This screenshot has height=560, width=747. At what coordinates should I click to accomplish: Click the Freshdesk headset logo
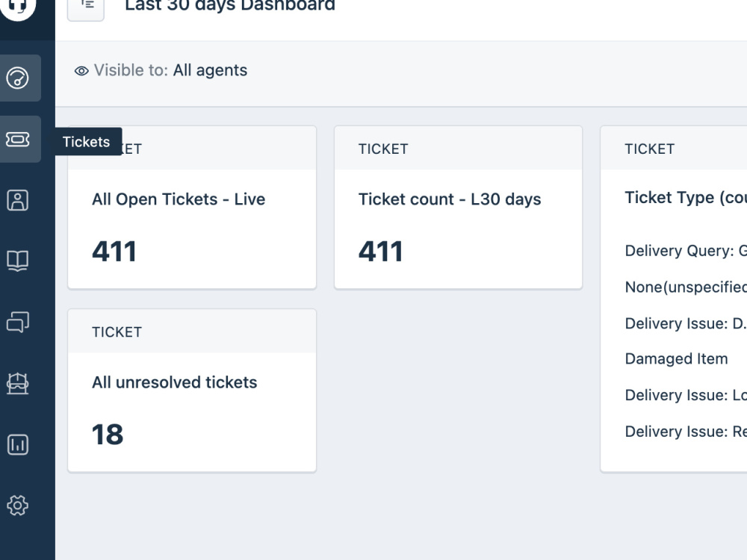[x=18, y=6]
